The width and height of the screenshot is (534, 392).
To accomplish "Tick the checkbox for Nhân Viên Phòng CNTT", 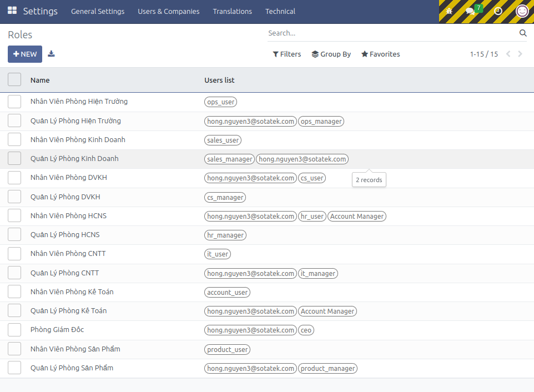I will click(14, 253).
